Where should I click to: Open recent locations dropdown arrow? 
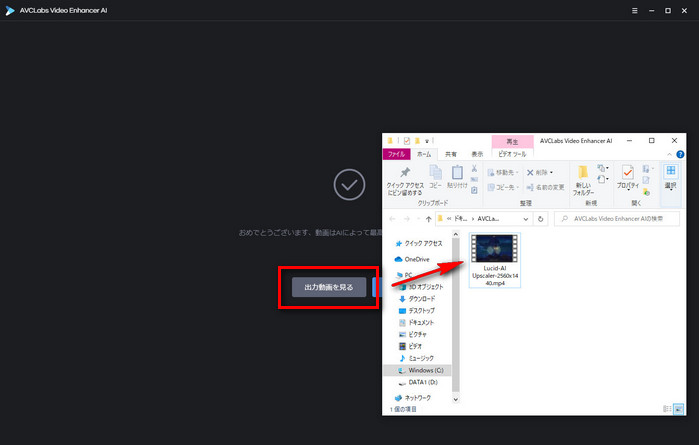[418, 219]
